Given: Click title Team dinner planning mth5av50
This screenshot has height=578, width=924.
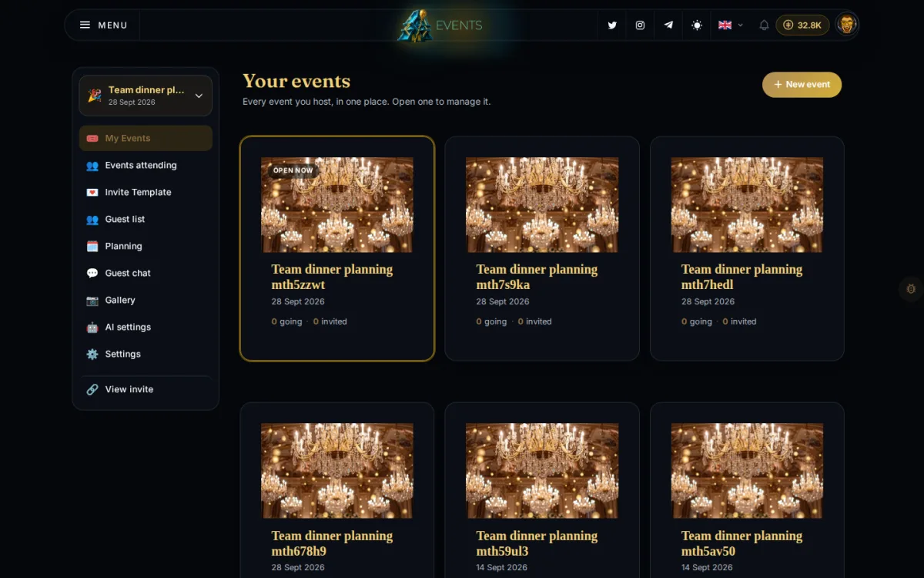Looking at the screenshot, I should coord(742,543).
